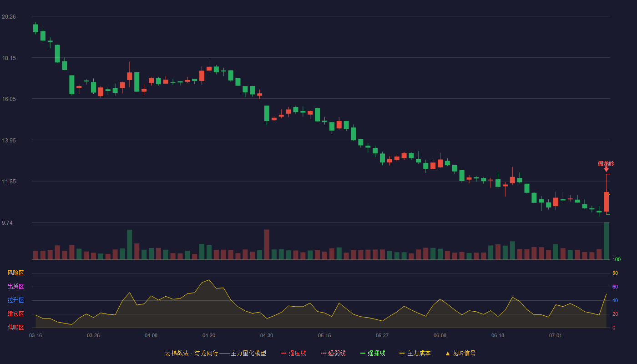Toggle the 龙吟信号 triangle legend item

click(x=460, y=353)
